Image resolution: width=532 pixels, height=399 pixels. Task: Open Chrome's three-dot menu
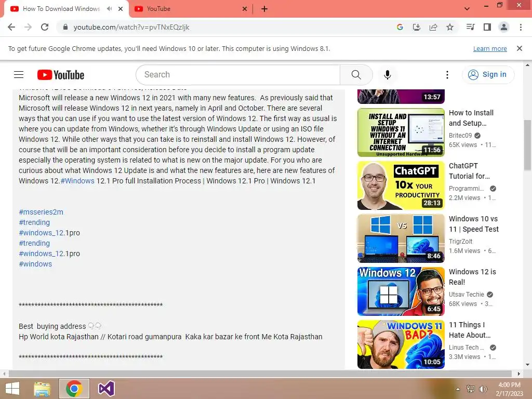click(x=521, y=27)
